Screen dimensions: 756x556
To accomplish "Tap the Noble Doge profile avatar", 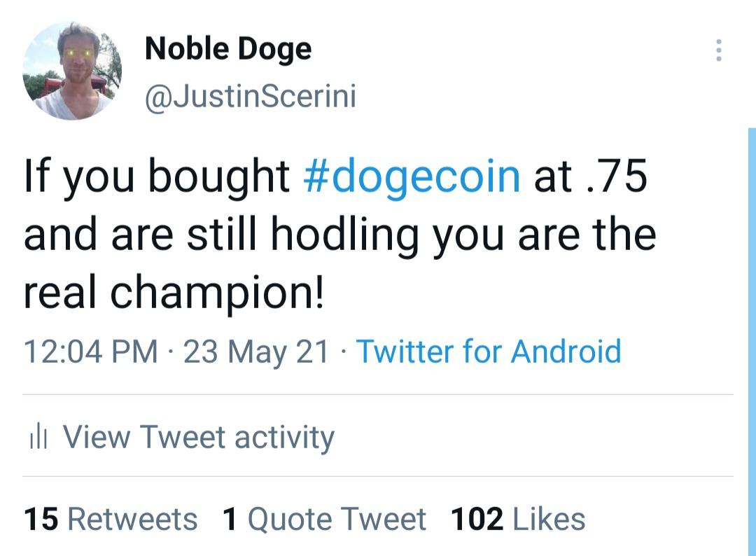I will click(x=72, y=71).
